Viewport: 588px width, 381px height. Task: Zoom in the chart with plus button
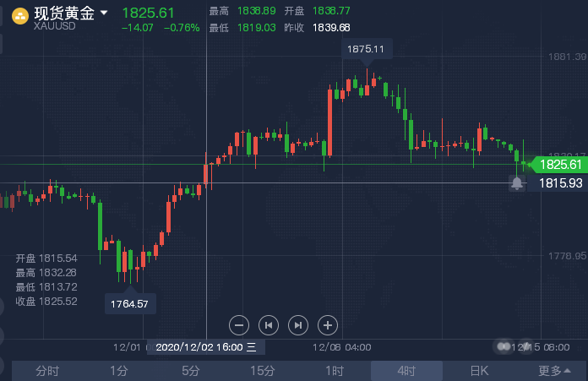coord(328,325)
